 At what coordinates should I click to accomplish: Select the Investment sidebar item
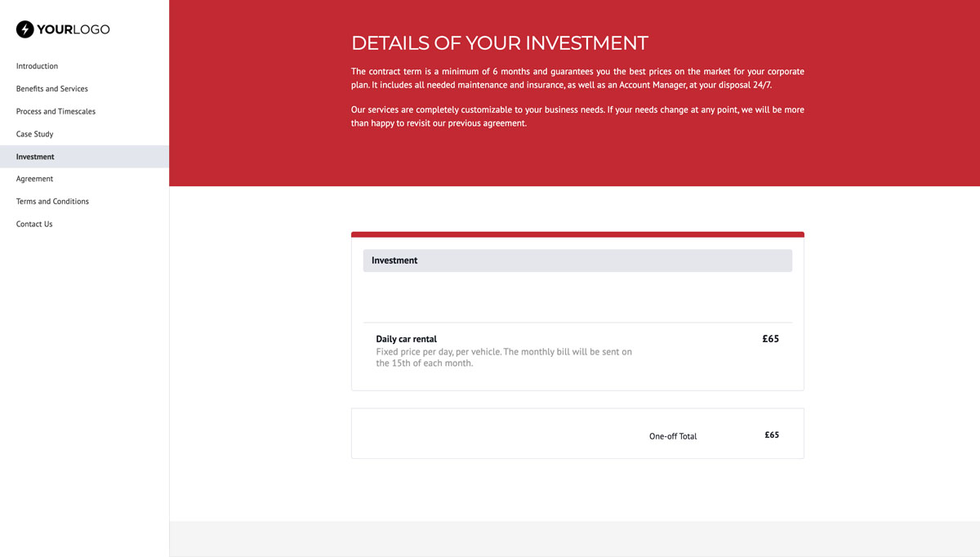35,157
